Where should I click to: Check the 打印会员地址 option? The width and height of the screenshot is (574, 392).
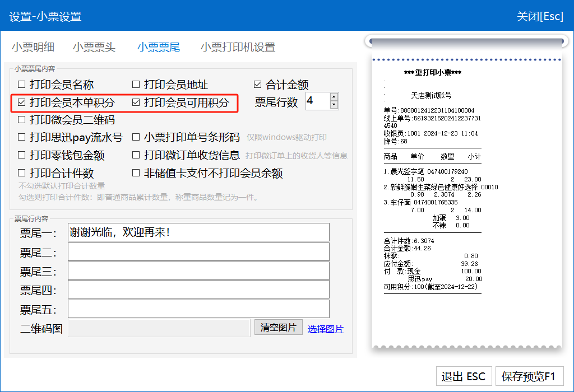point(136,85)
